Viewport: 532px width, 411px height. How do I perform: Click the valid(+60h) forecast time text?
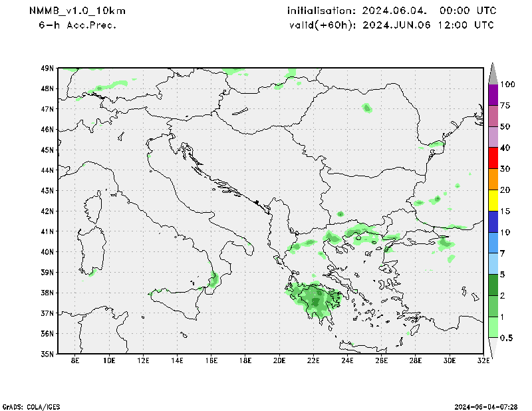point(391,25)
